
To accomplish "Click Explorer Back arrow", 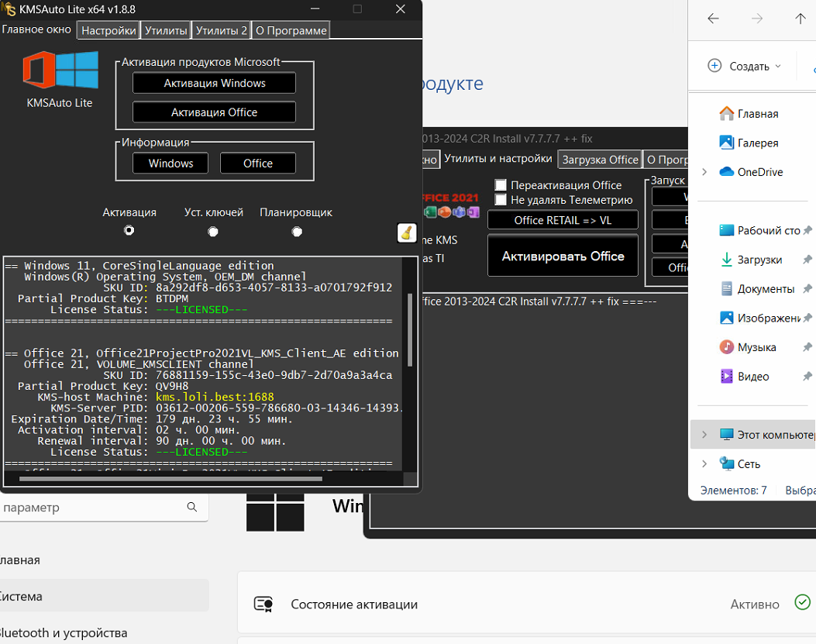I will pos(713,19).
